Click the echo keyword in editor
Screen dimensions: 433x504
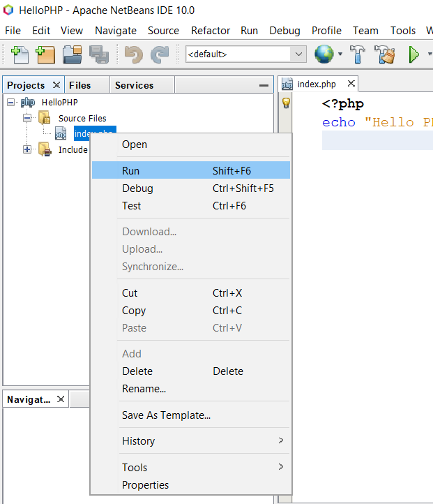[339, 122]
